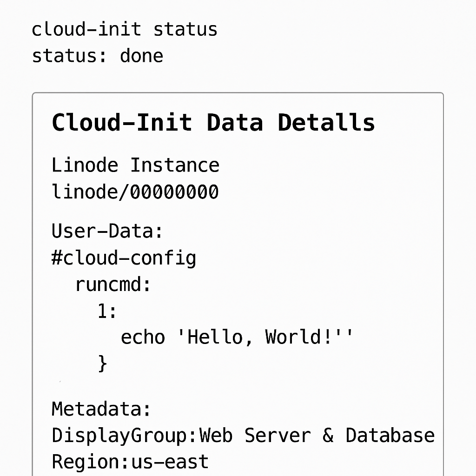Click the 'cloud-init status' command line

pos(125,29)
